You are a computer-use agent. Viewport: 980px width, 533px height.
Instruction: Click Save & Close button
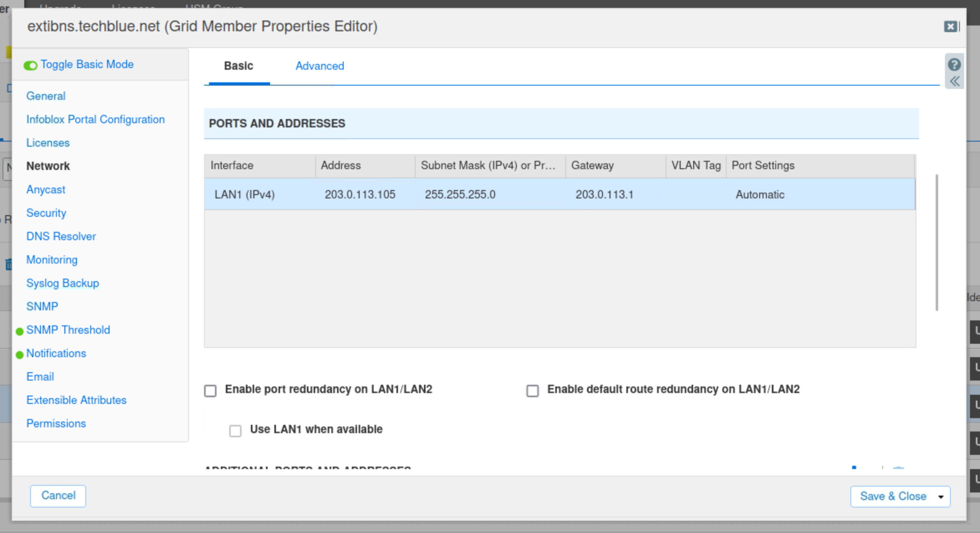pos(893,497)
